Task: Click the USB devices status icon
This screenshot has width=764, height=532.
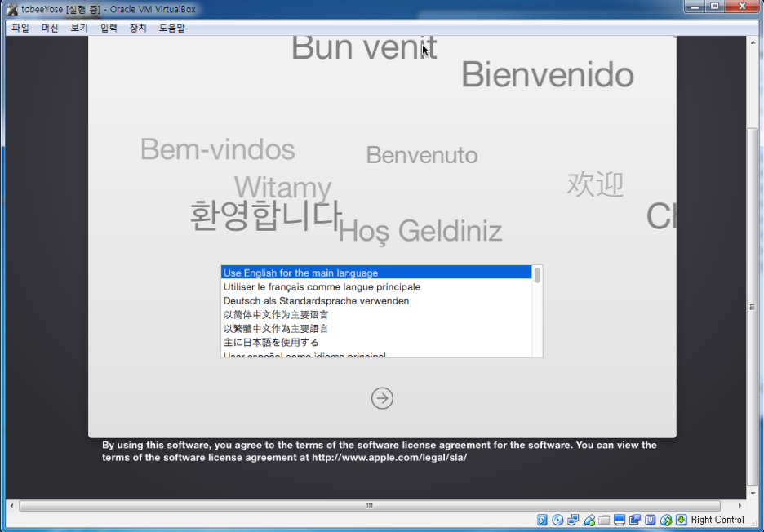Action: click(x=589, y=520)
